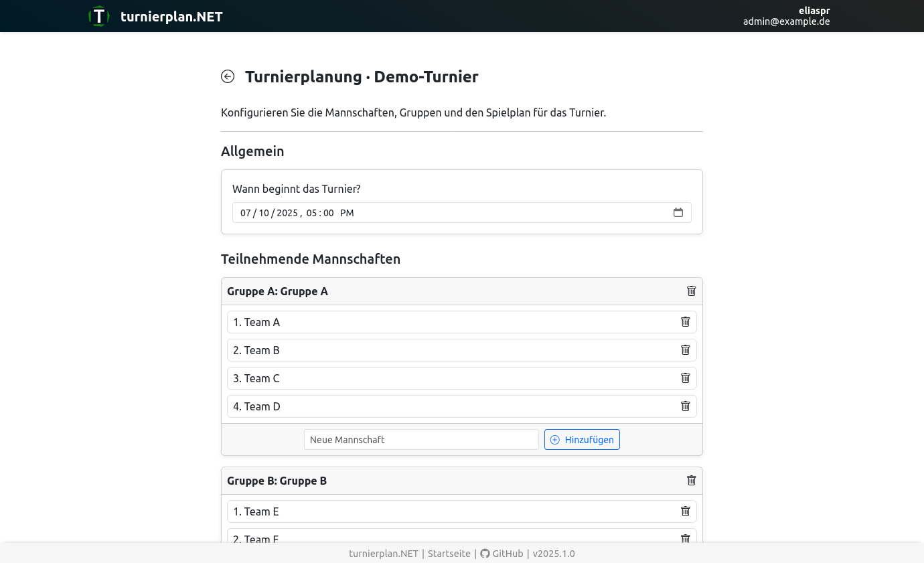
Task: Remove Team D via trash icon
Action: pyautogui.click(x=686, y=406)
